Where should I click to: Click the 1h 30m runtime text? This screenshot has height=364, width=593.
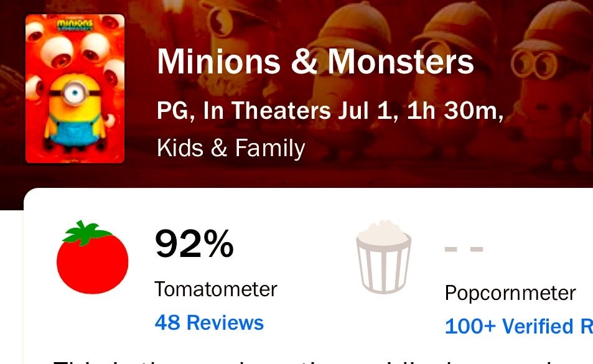(x=452, y=111)
